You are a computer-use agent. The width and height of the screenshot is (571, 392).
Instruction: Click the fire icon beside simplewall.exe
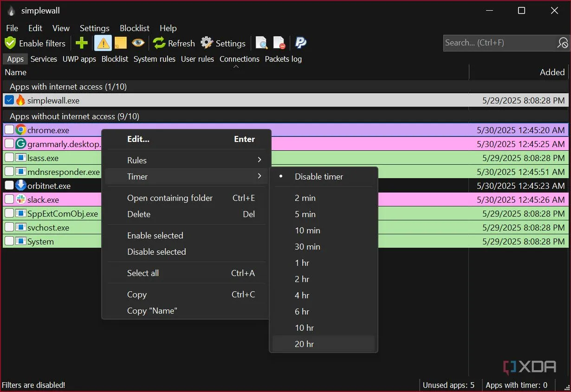coord(20,100)
